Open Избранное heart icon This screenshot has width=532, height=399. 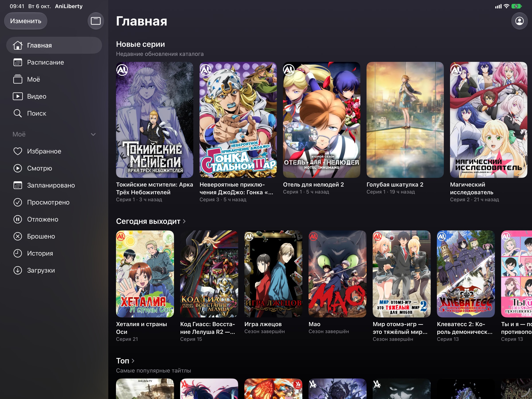coord(18,151)
